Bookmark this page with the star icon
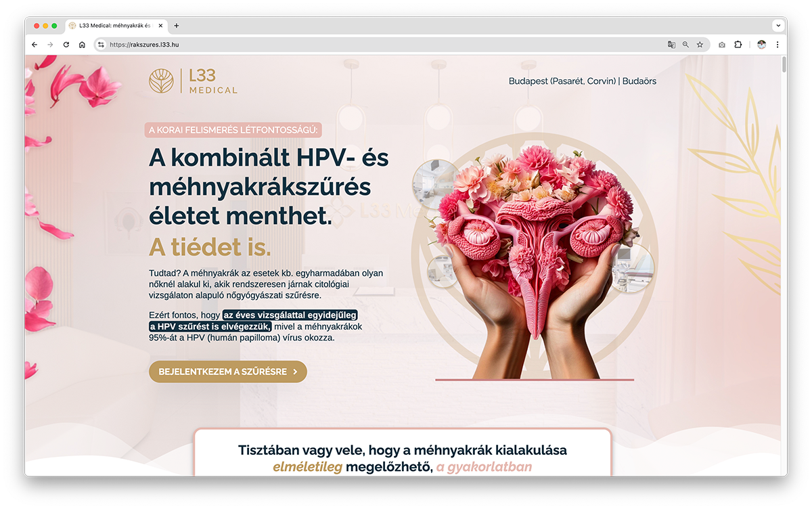Viewport: 812px width, 509px height. click(x=700, y=45)
